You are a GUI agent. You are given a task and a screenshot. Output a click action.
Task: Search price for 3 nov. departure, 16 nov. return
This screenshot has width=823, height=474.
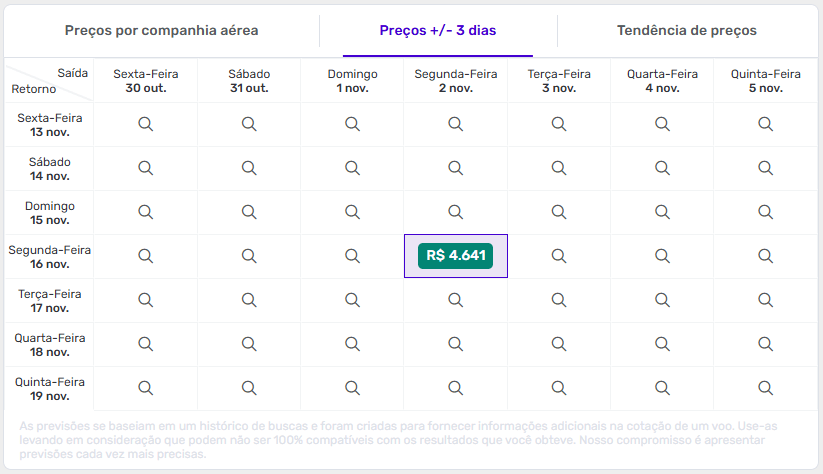tap(559, 256)
